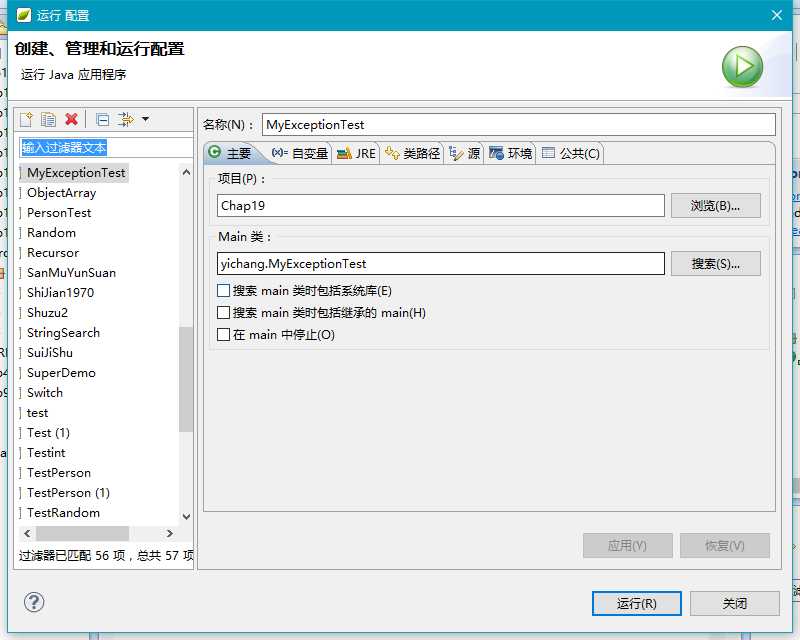The image size is (800, 640).
Task: Delete selected configuration with red X icon
Action: click(71, 119)
